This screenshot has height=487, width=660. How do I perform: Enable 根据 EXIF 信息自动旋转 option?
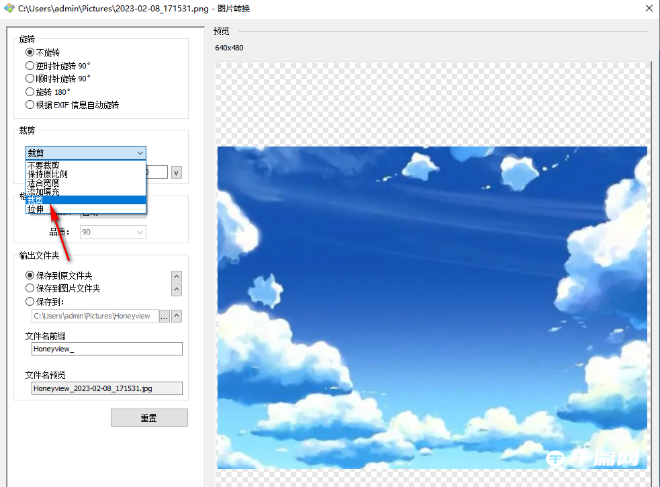coord(30,104)
